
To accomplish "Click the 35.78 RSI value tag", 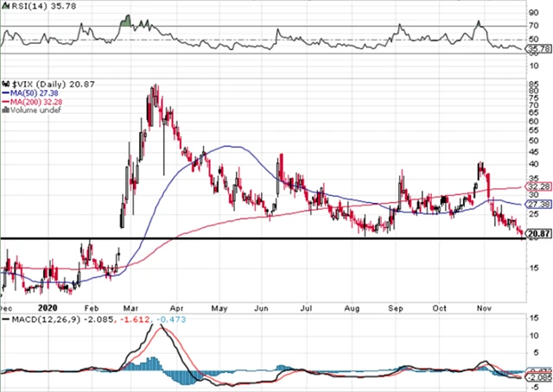I will pyautogui.click(x=537, y=49).
